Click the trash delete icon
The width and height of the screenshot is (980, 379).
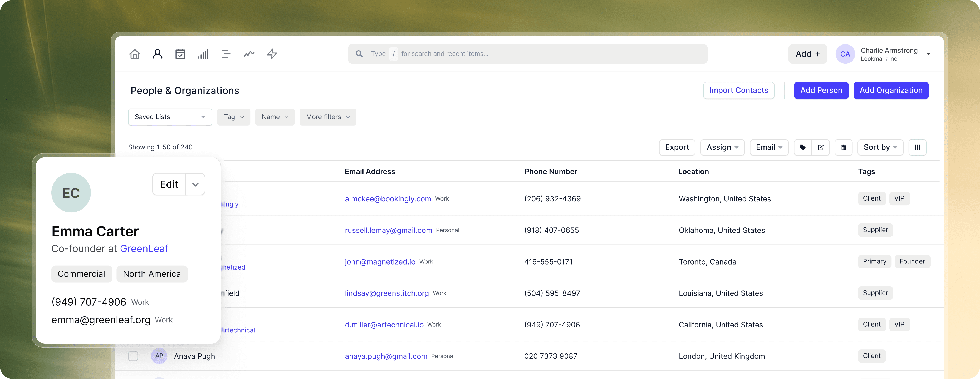pos(844,147)
